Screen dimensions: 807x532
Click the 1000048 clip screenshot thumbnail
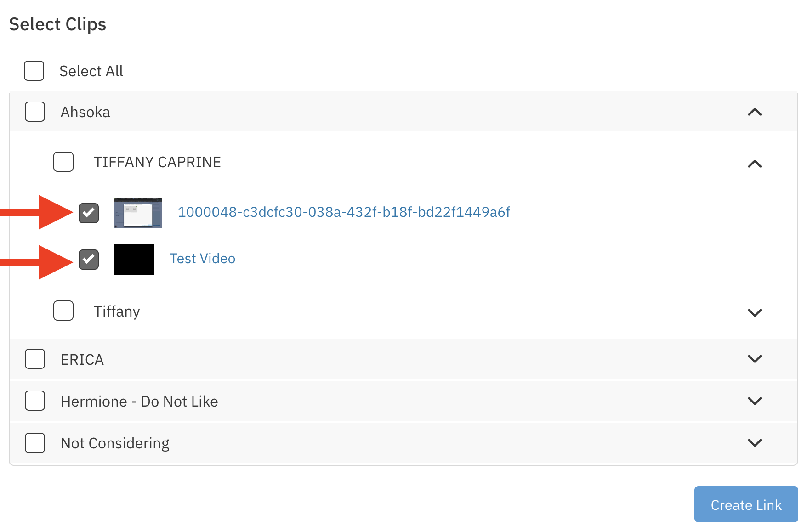[x=138, y=213]
